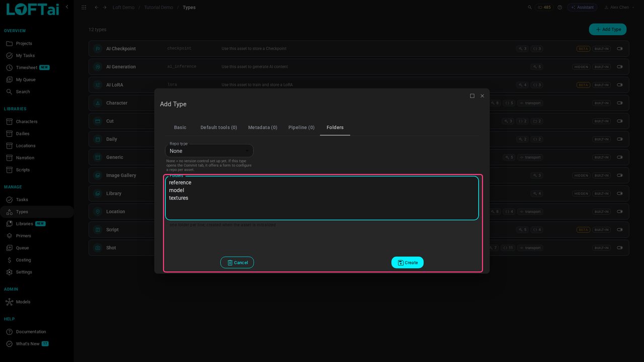The image size is (644, 362).
Task: Open Settings gear in the sidebar
Action: 9,272
